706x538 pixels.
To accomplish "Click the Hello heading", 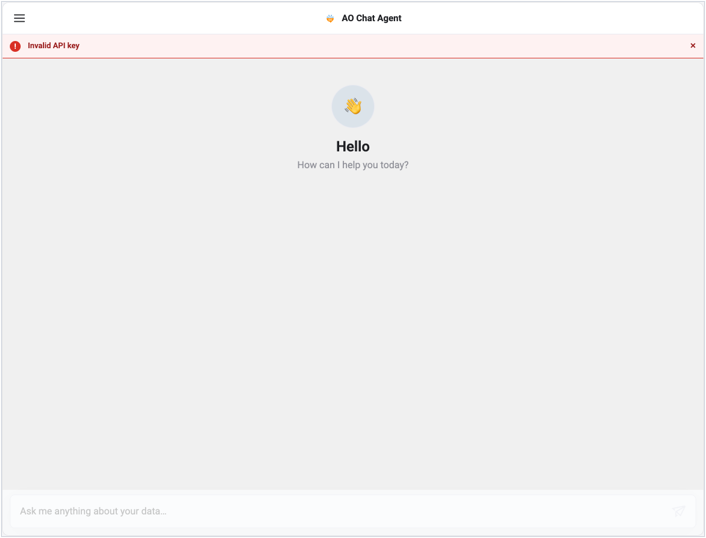I will point(353,146).
